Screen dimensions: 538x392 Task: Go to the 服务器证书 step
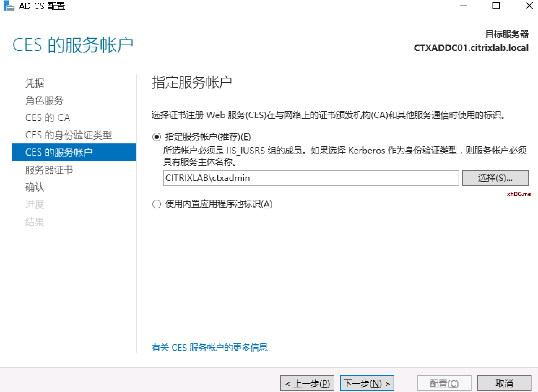click(x=49, y=170)
